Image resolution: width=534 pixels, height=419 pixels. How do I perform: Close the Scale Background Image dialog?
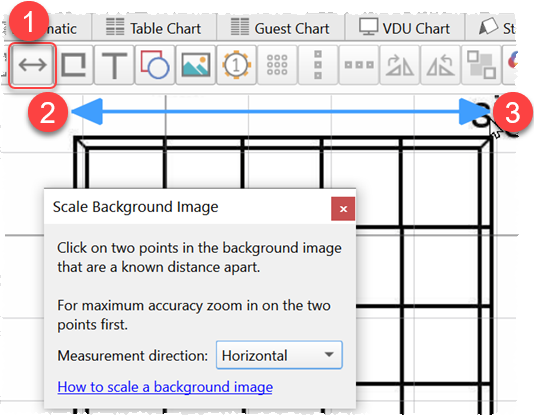pyautogui.click(x=343, y=208)
